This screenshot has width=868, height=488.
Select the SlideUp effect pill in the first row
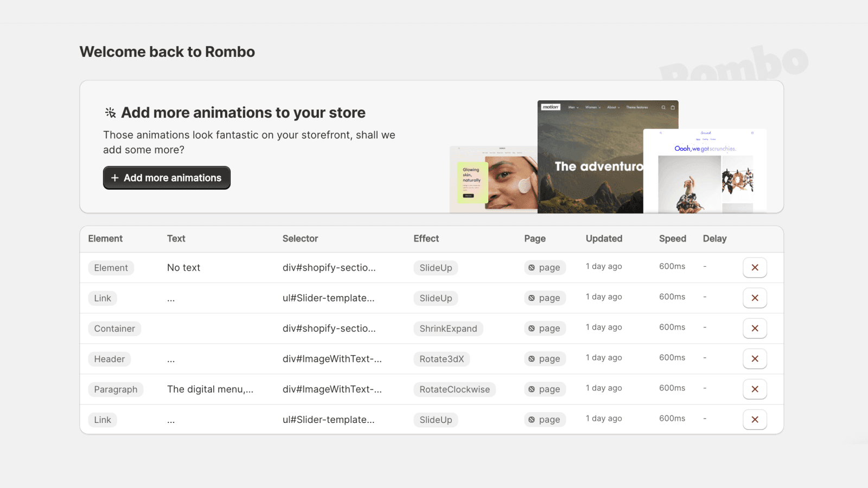tap(436, 267)
